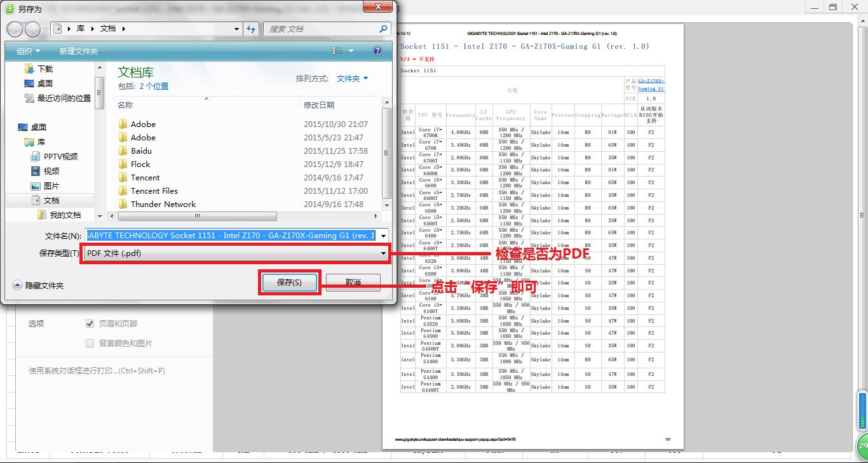
Task: Select the Tencent folder dated 2014/9/16 17:47
Action: tap(145, 177)
